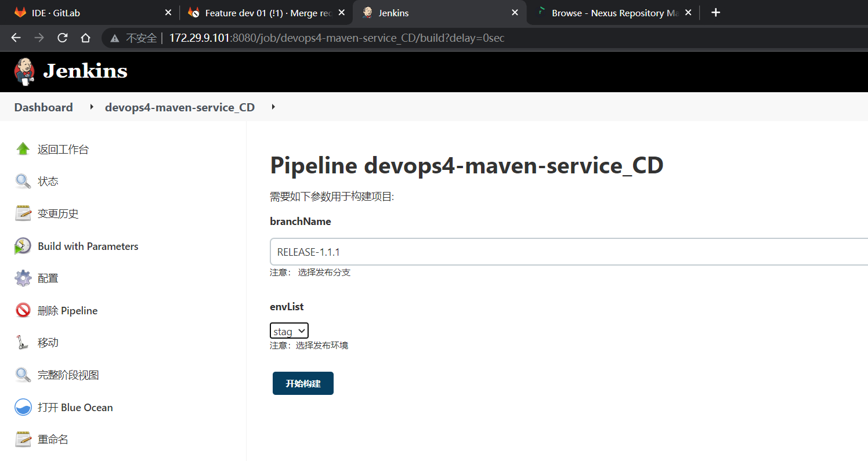
Task: Click the gear icon next to 配置
Action: pos(23,278)
